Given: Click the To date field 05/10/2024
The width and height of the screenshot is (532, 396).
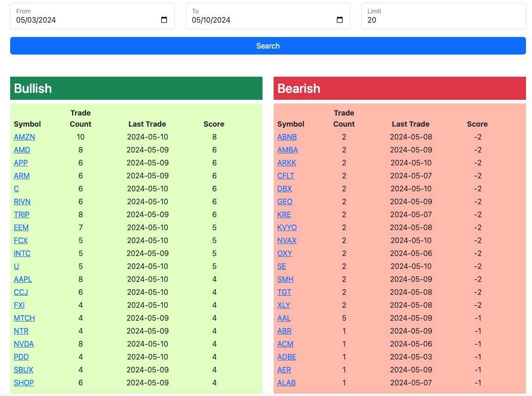Looking at the screenshot, I should tap(268, 16).
